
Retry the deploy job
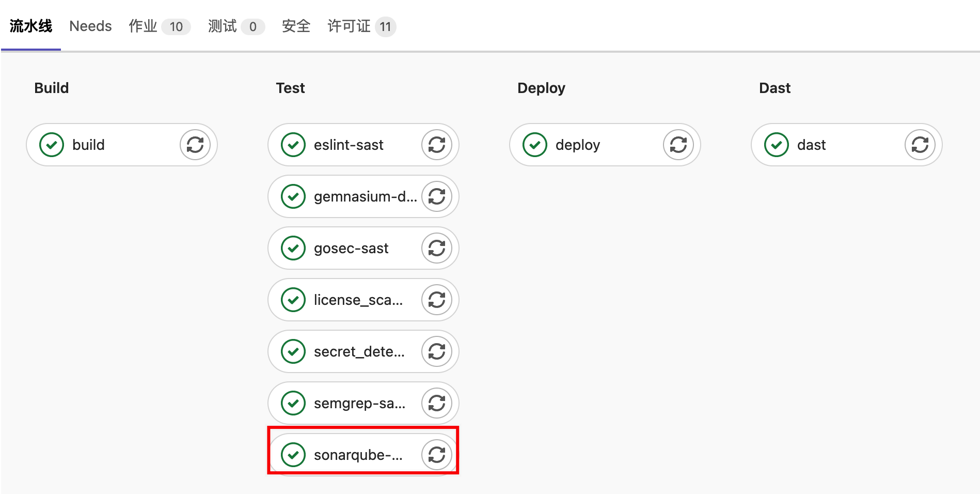point(678,145)
